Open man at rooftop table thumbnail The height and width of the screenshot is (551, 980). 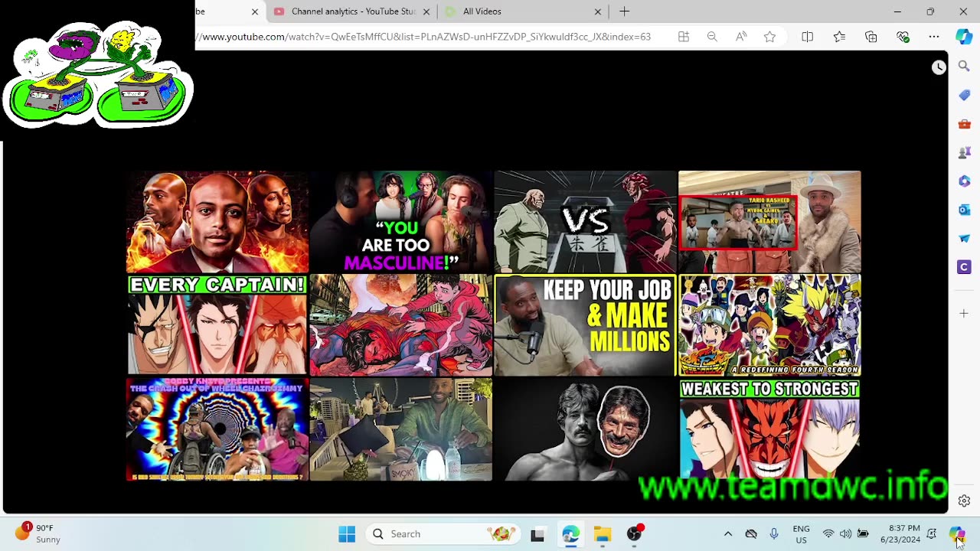401,429
